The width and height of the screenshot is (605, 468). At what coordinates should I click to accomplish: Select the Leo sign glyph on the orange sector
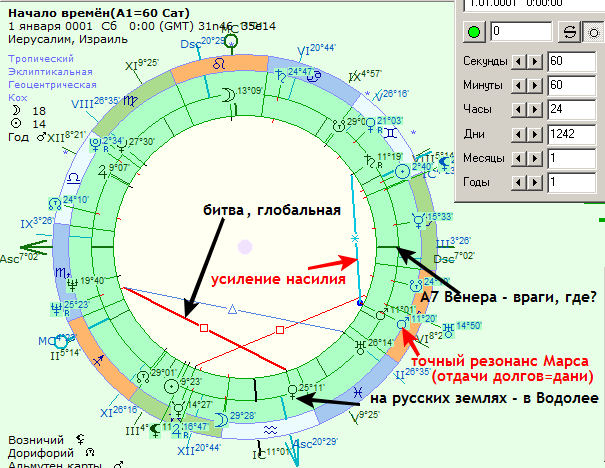pyautogui.click(x=219, y=64)
